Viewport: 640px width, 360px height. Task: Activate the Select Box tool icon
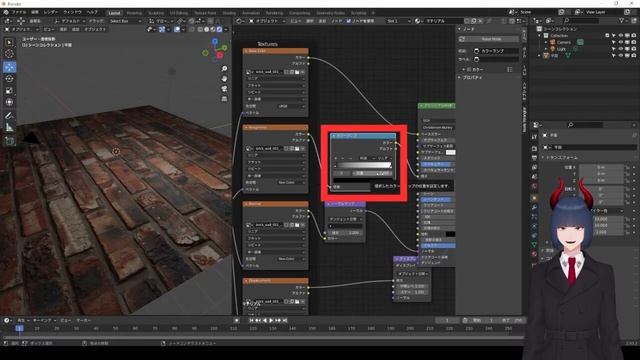point(9,42)
